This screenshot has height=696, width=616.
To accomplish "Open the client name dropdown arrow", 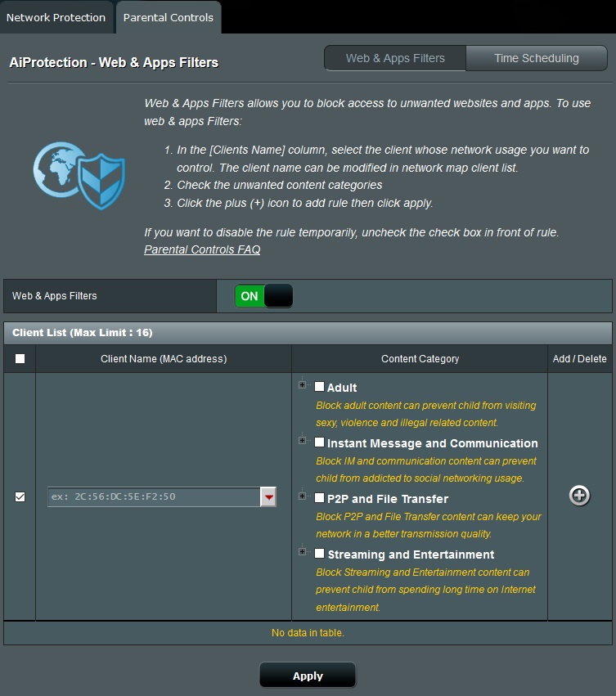I will 268,496.
